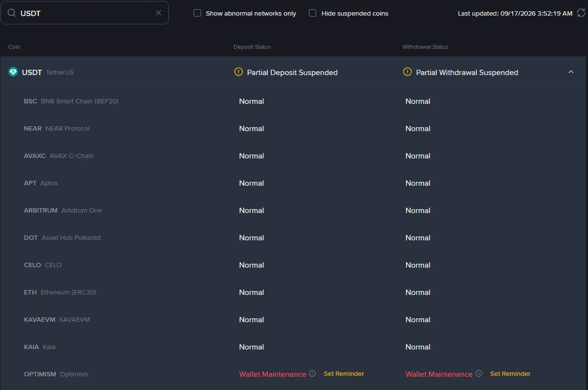Click Partial Deposit Suspended warning icon
This screenshot has width=588, height=390.
(x=239, y=72)
